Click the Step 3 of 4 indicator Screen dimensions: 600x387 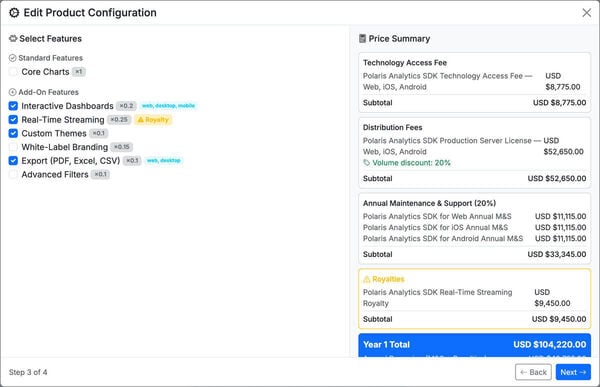(x=28, y=372)
